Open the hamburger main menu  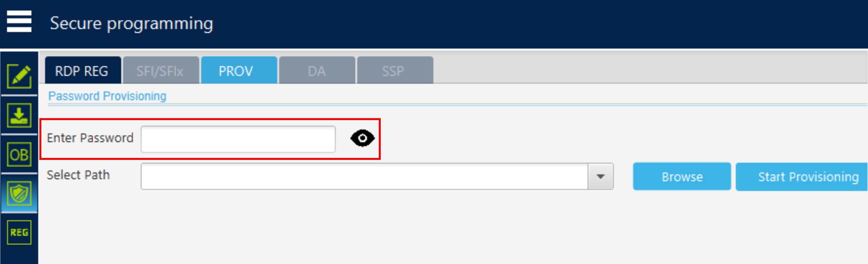pyautogui.click(x=19, y=22)
